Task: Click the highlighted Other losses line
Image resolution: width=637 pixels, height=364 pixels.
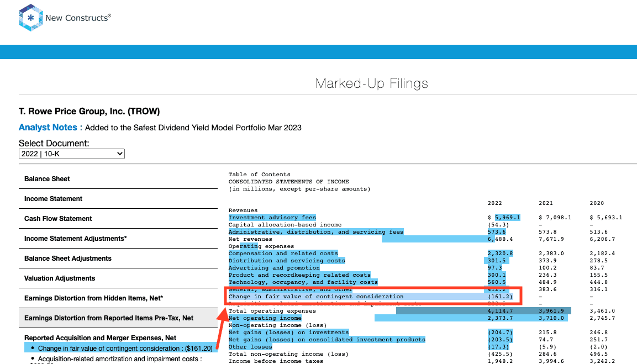Action: pyautogui.click(x=250, y=347)
